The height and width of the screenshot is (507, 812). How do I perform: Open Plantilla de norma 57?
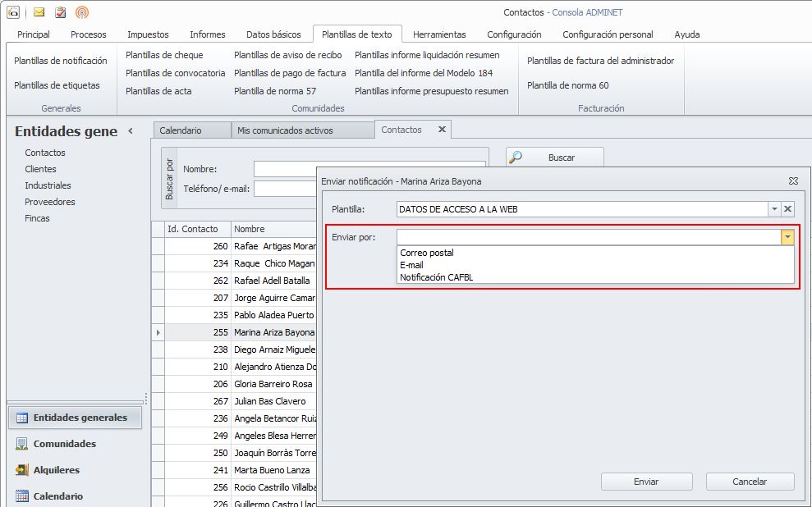click(275, 91)
